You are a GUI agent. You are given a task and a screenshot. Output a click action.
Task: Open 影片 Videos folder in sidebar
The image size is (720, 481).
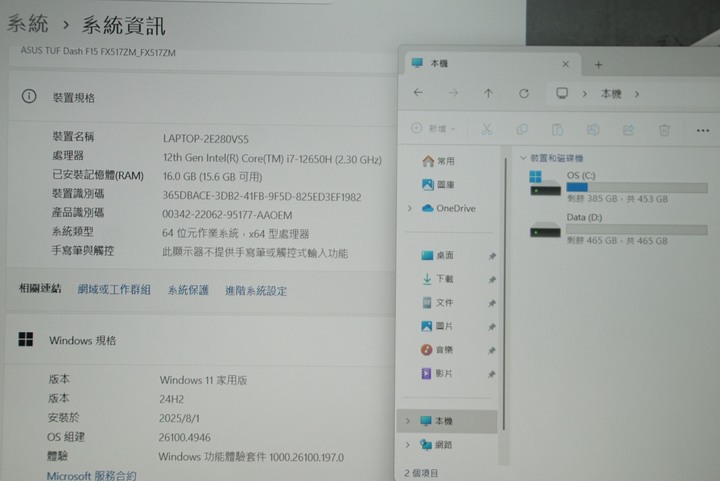click(x=437, y=373)
